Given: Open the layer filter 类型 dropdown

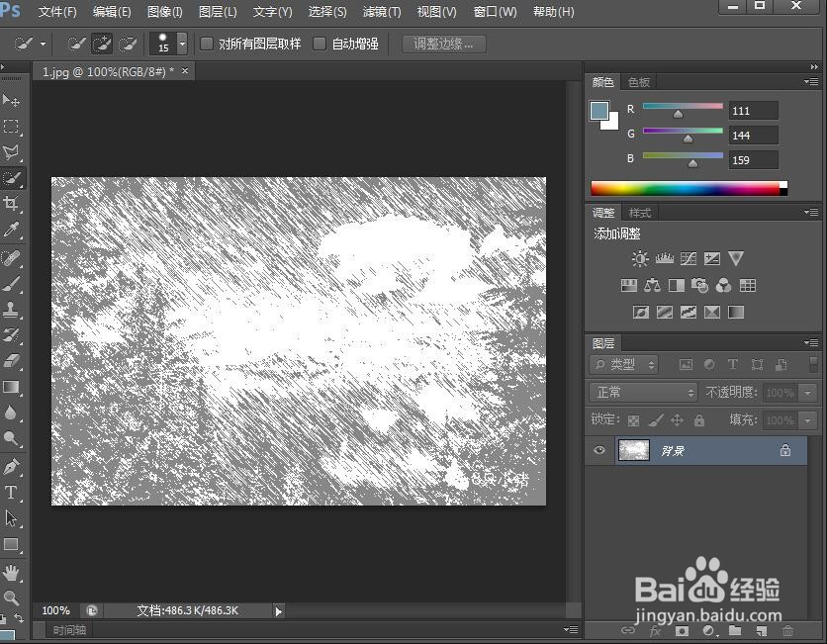Looking at the screenshot, I should [624, 364].
